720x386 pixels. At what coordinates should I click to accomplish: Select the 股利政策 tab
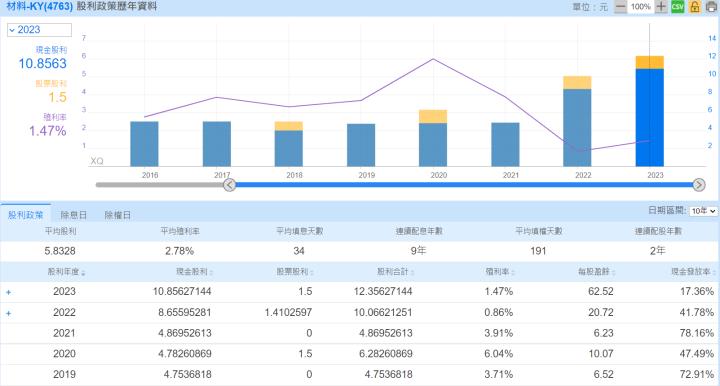coord(26,214)
